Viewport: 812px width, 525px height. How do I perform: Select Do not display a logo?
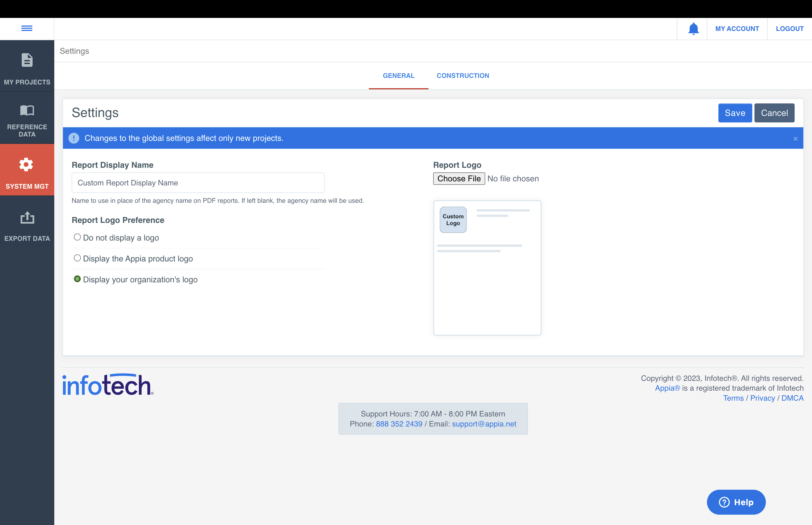(77, 237)
